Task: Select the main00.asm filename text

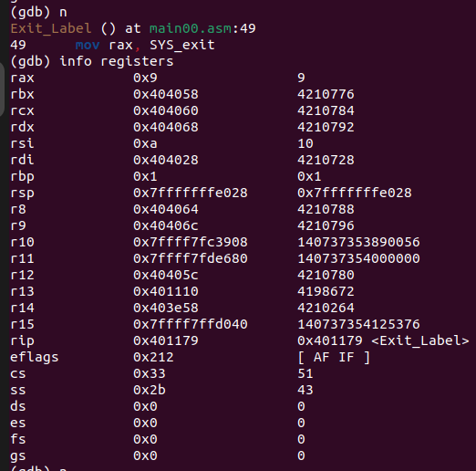Action: [x=191, y=28]
